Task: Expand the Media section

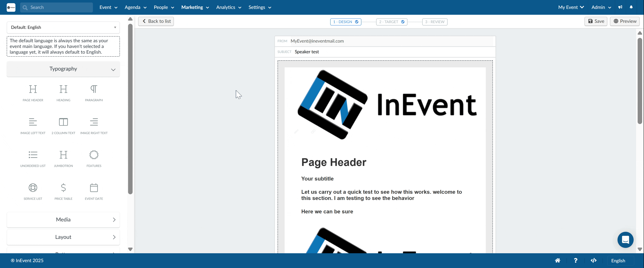Action: [x=63, y=220]
